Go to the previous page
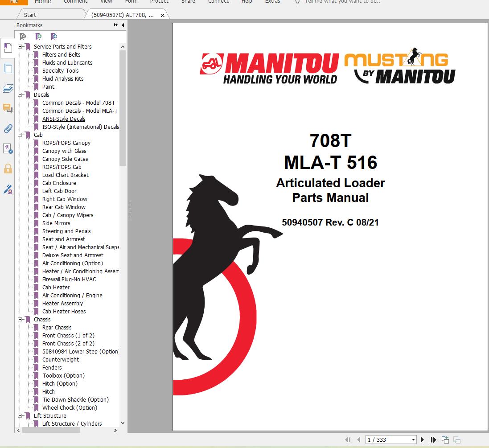 coord(359,440)
